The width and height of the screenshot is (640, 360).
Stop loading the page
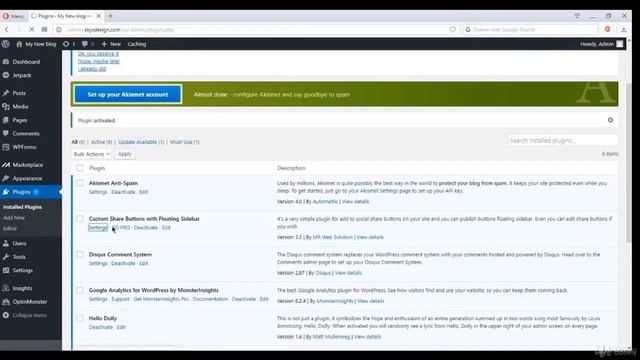click(31, 29)
